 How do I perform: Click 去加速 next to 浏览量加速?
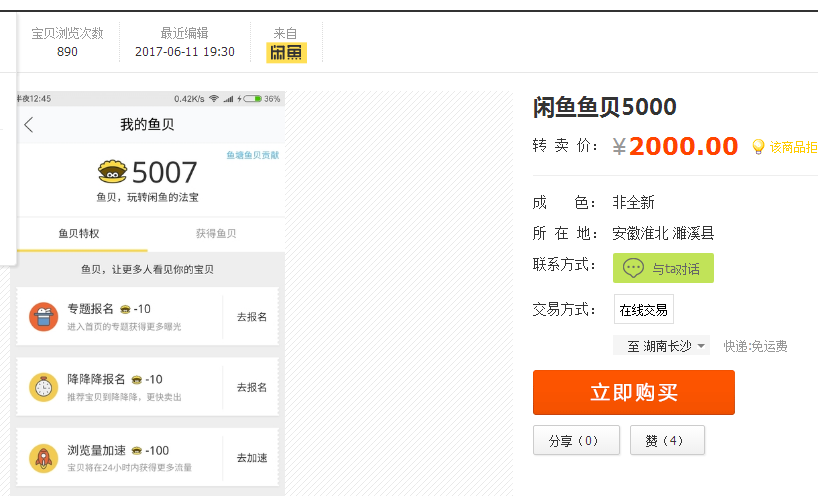[x=251, y=458]
